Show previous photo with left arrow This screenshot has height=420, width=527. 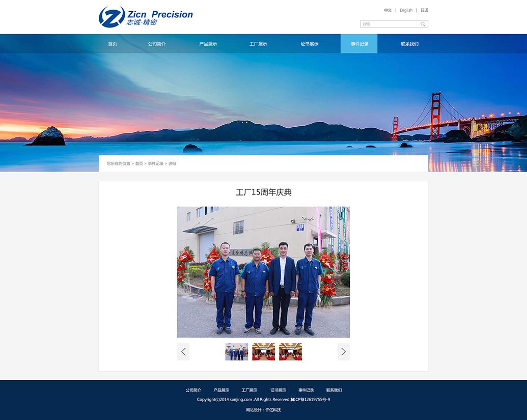tap(183, 352)
